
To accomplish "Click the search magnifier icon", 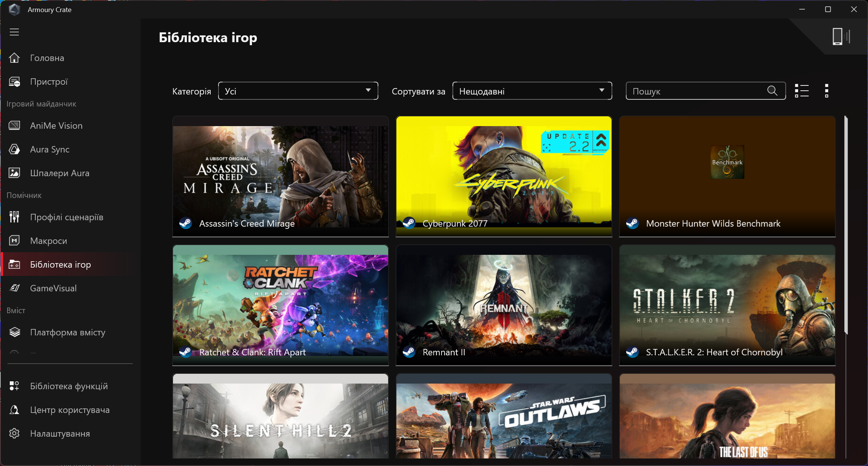I will pyautogui.click(x=772, y=91).
